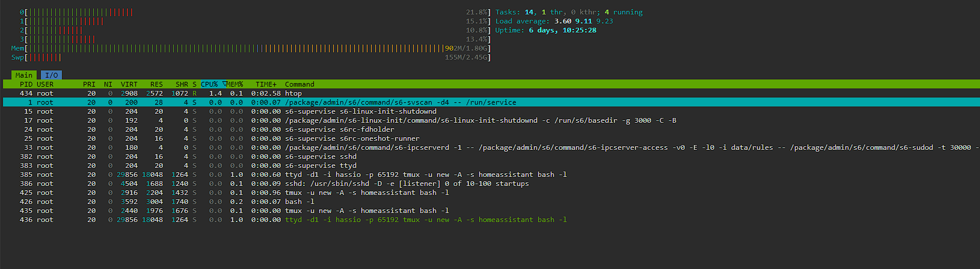The width and height of the screenshot is (980, 269).
Task: Select s6-supervise s6rc-oneshot-runner row
Action: pos(490,138)
